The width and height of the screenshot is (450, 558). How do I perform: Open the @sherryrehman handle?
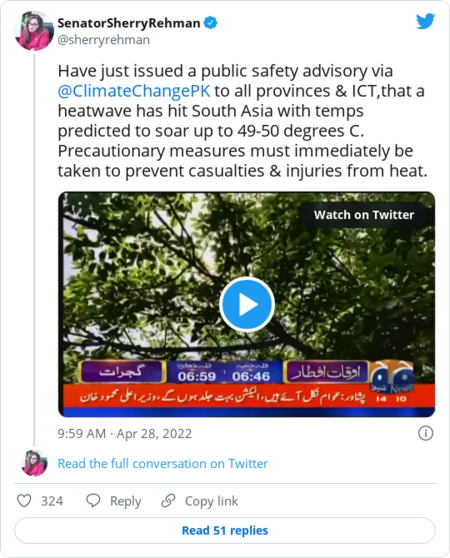point(104,40)
